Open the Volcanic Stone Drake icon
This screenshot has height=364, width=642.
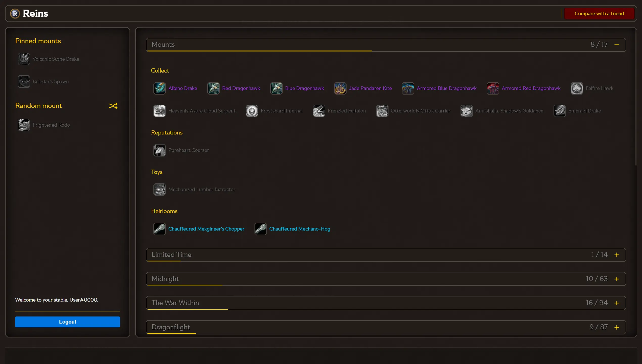pos(24,59)
